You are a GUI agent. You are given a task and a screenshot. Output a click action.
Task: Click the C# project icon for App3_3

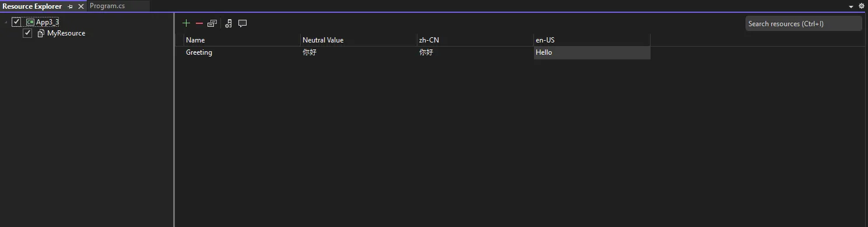point(30,22)
